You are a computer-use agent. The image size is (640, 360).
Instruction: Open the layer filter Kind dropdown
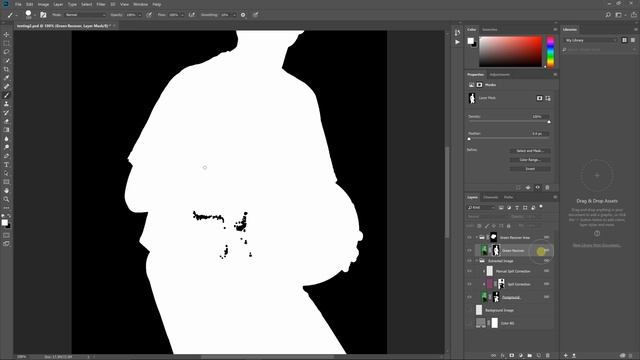pyautogui.click(x=481, y=207)
